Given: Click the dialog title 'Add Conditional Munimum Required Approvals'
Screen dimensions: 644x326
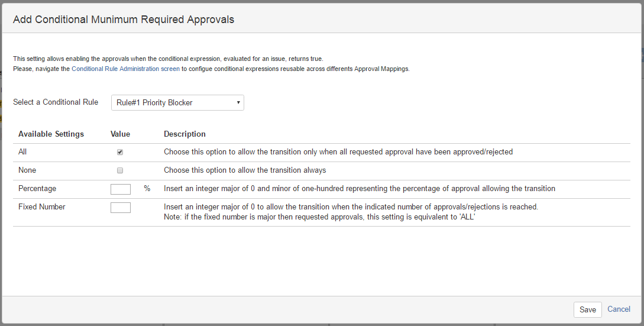Looking at the screenshot, I should (124, 20).
